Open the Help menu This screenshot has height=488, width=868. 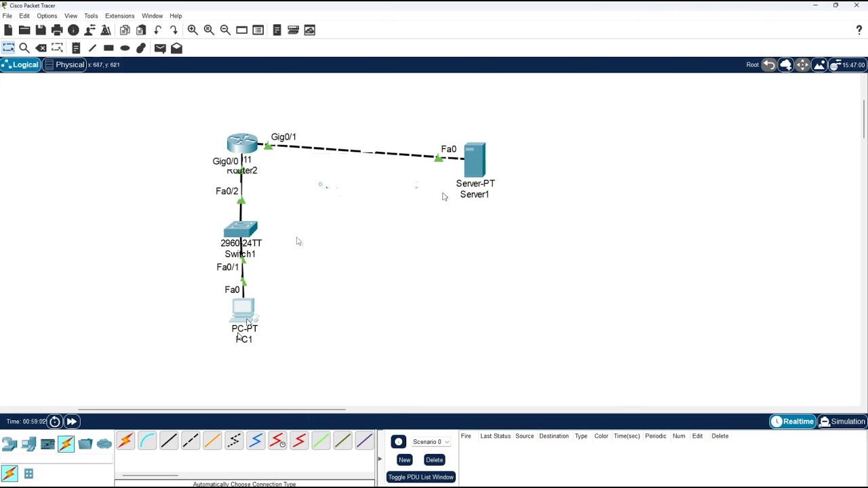(x=176, y=16)
